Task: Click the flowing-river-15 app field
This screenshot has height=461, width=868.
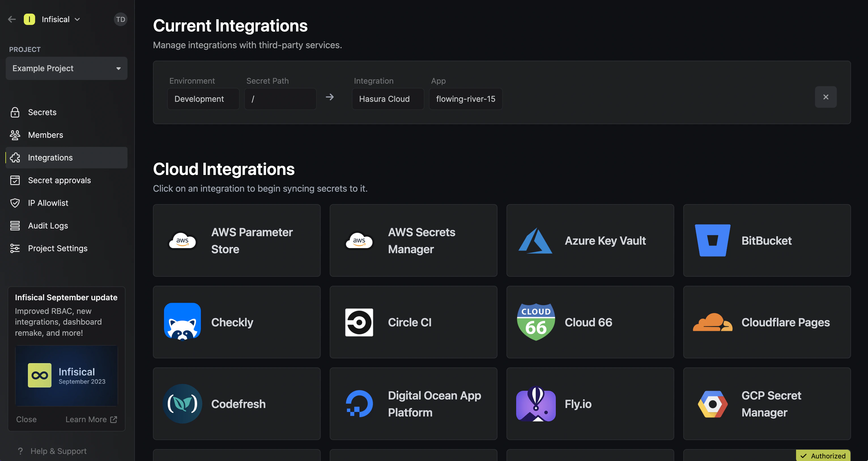Action: [465, 99]
